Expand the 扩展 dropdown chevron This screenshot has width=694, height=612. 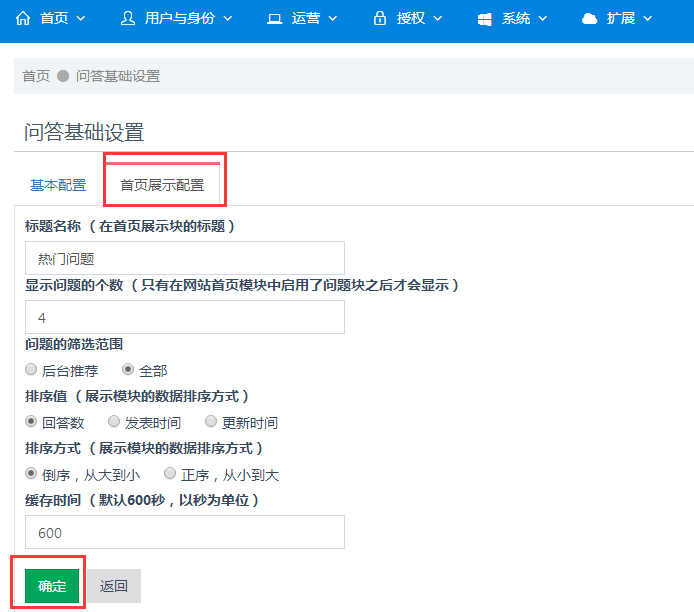click(648, 19)
